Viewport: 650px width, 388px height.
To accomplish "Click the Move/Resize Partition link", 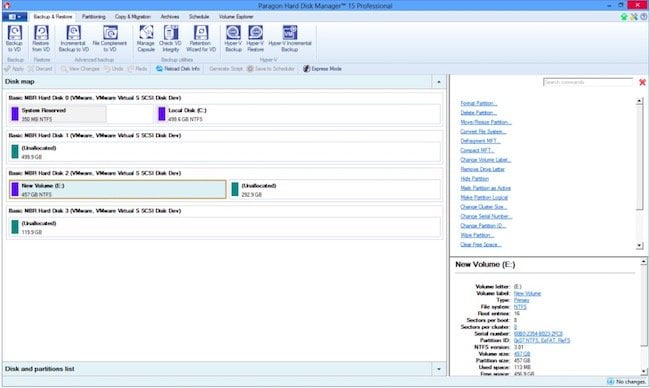I will [485, 122].
